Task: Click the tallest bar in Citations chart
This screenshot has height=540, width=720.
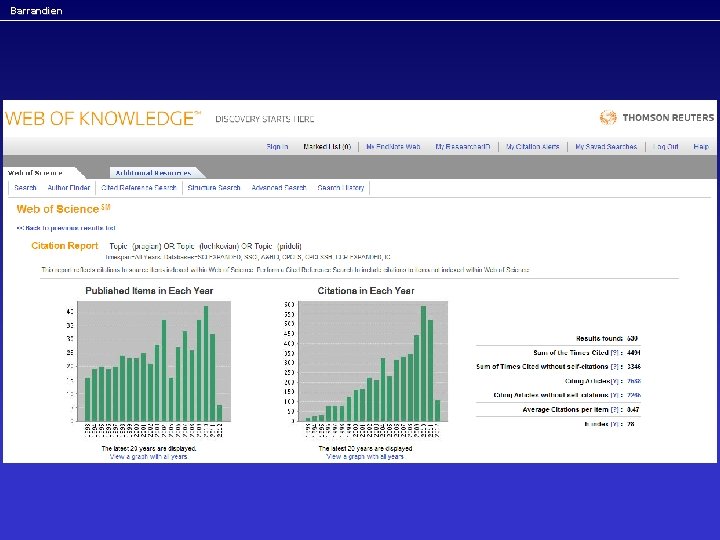Action: (x=423, y=363)
